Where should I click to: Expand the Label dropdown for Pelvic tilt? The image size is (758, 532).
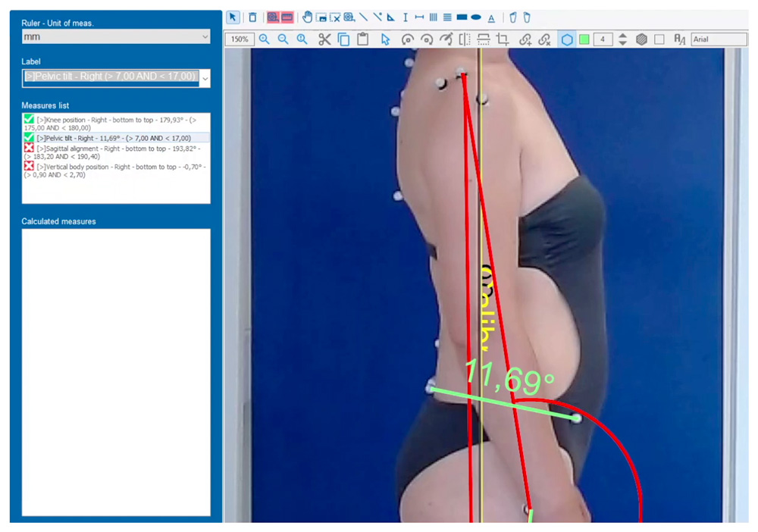(205, 77)
